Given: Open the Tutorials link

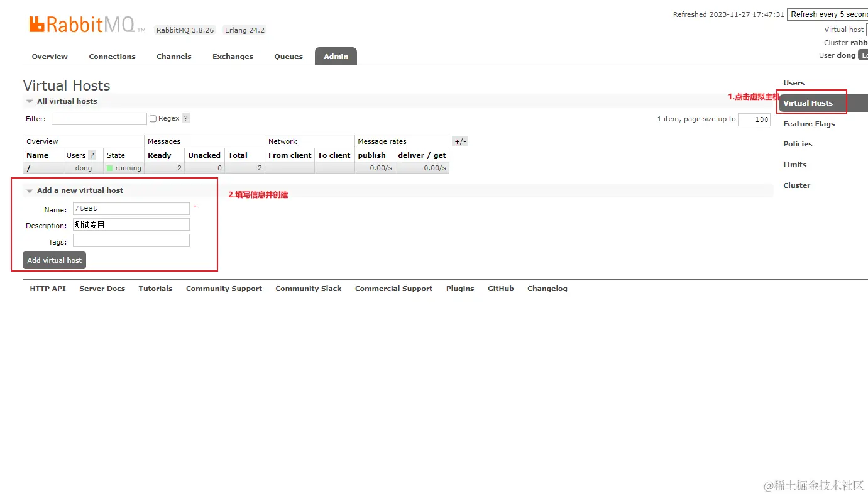Looking at the screenshot, I should (155, 289).
